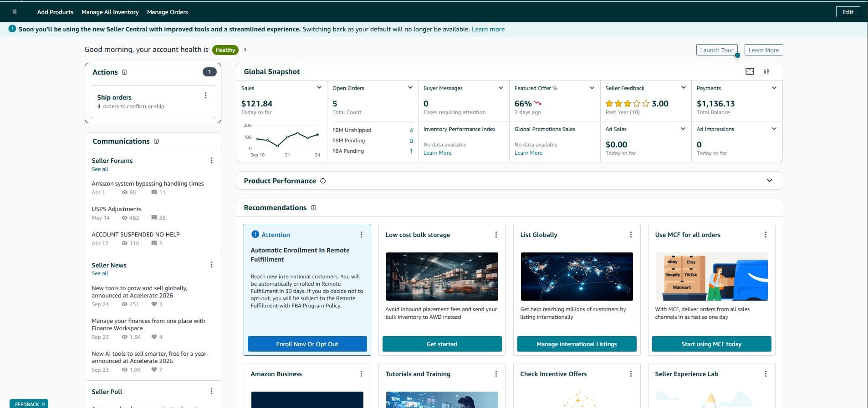
Task: Click Enroll Now Or Opt Out button
Action: [307, 344]
